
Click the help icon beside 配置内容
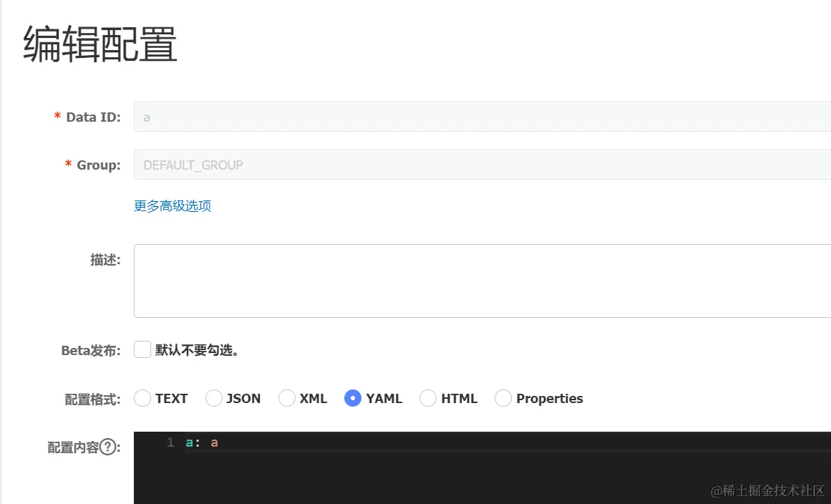click(108, 447)
